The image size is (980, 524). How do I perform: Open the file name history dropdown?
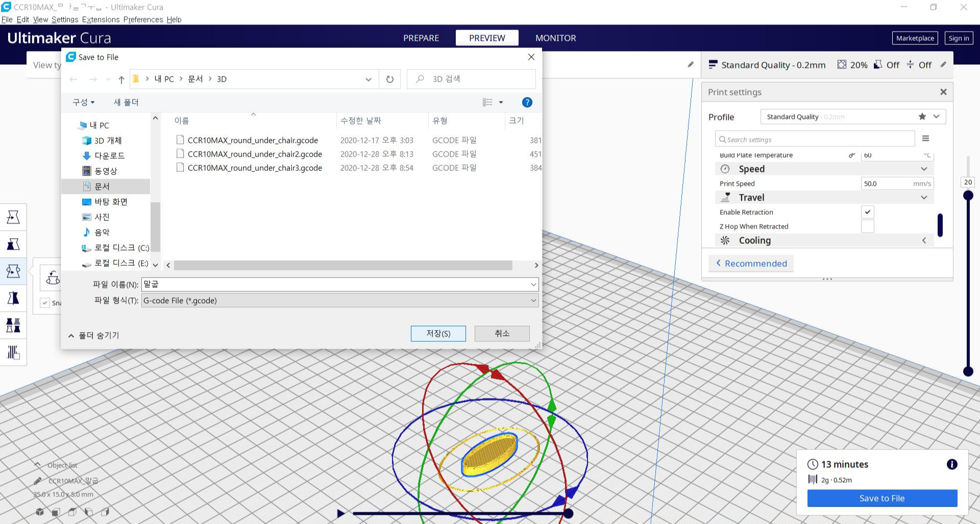pyautogui.click(x=533, y=284)
